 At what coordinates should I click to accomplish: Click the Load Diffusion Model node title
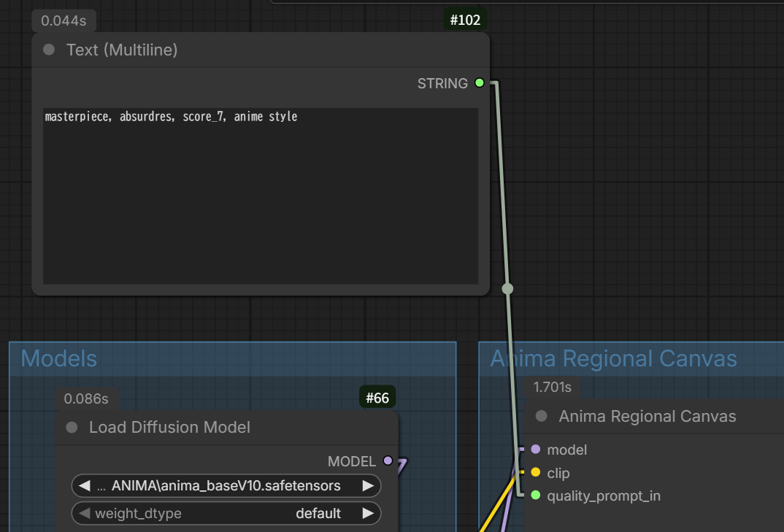169,428
